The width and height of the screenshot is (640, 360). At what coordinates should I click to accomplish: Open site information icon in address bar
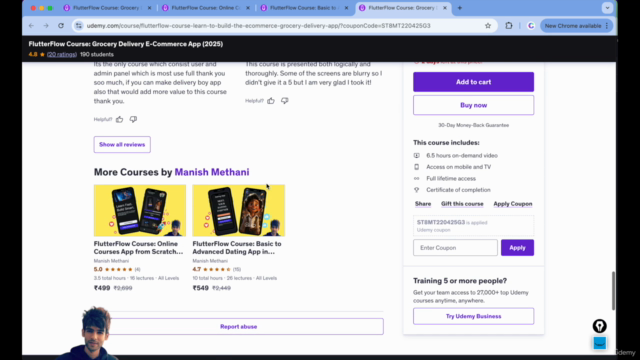[79, 26]
